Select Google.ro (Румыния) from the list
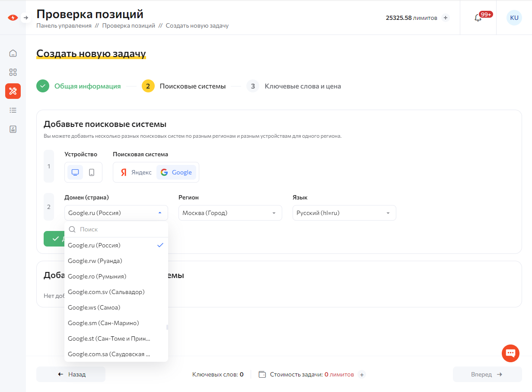This screenshot has width=532, height=392. point(97,276)
